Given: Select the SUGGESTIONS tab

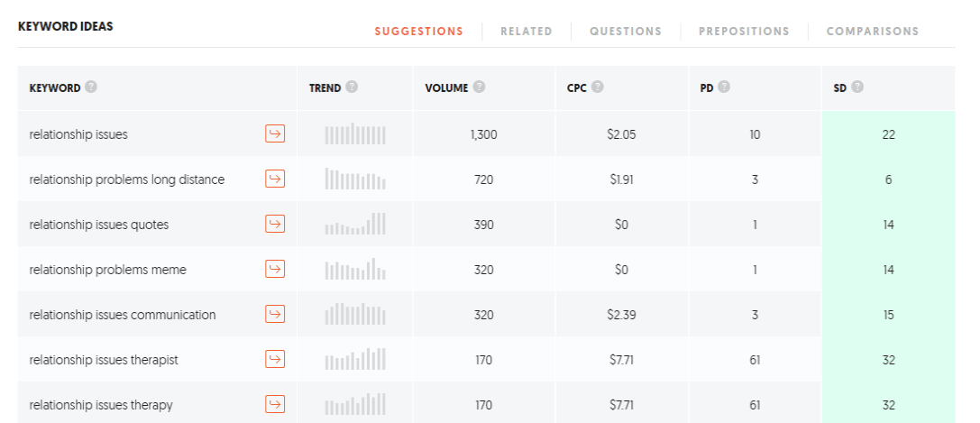Looking at the screenshot, I should tap(418, 32).
